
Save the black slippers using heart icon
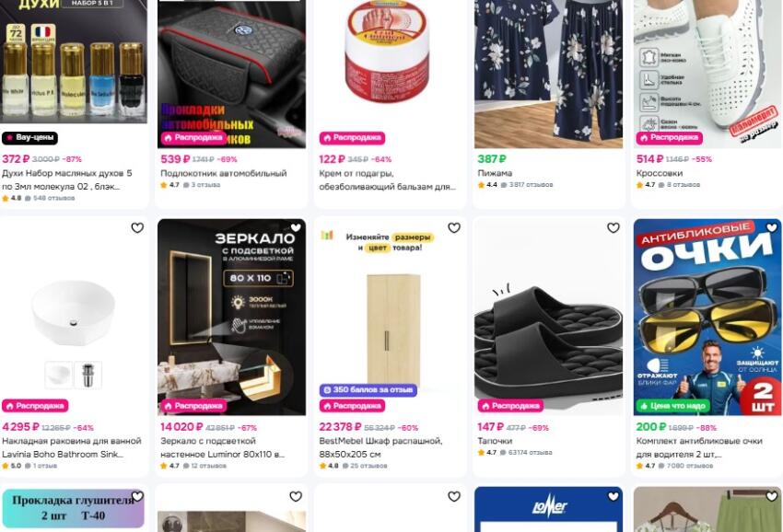coord(614,227)
